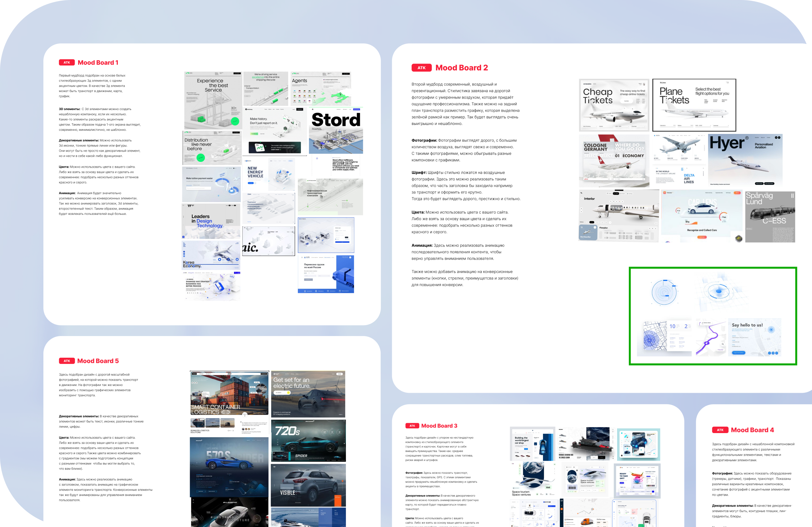Click the Stord logistics website thumbnail

336,131
